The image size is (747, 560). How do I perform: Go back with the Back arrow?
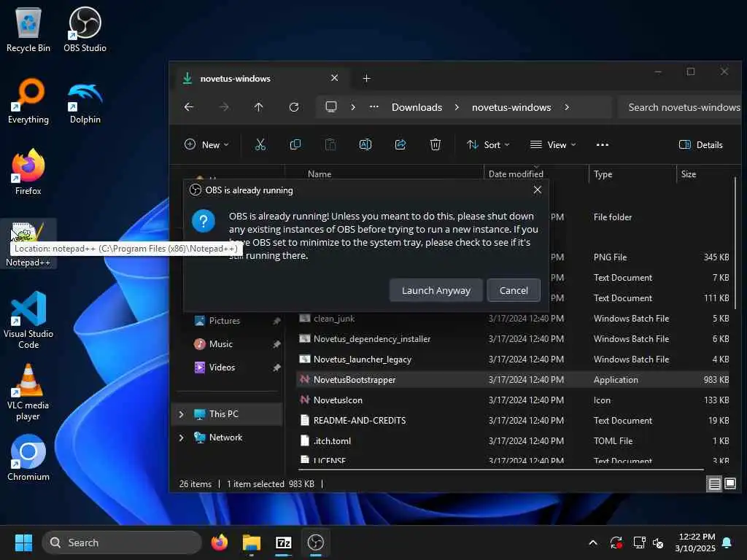click(x=189, y=107)
